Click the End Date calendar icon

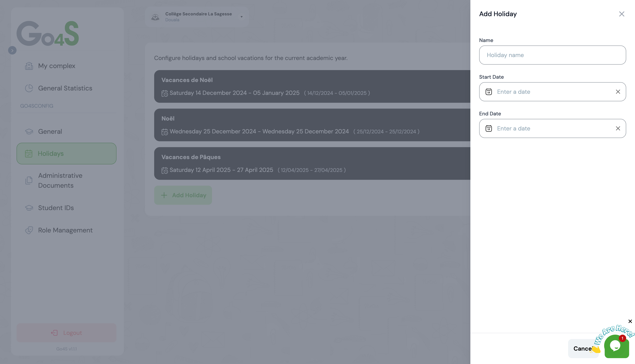point(489,128)
